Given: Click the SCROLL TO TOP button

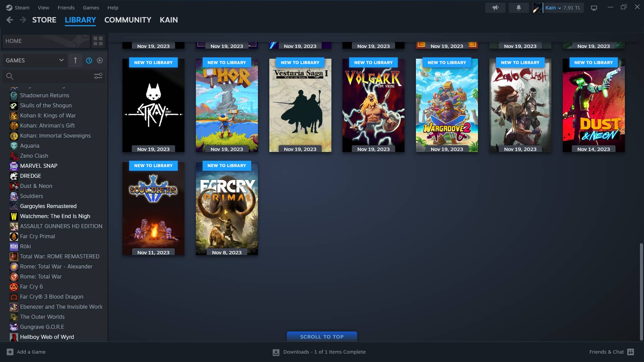Looking at the screenshot, I should pos(322,337).
